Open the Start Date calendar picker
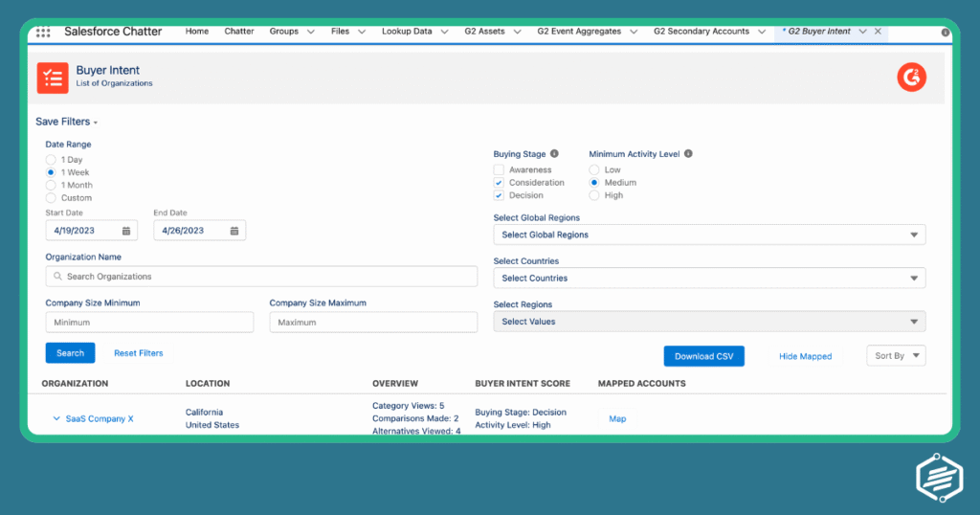The height and width of the screenshot is (515, 980). coord(126,231)
